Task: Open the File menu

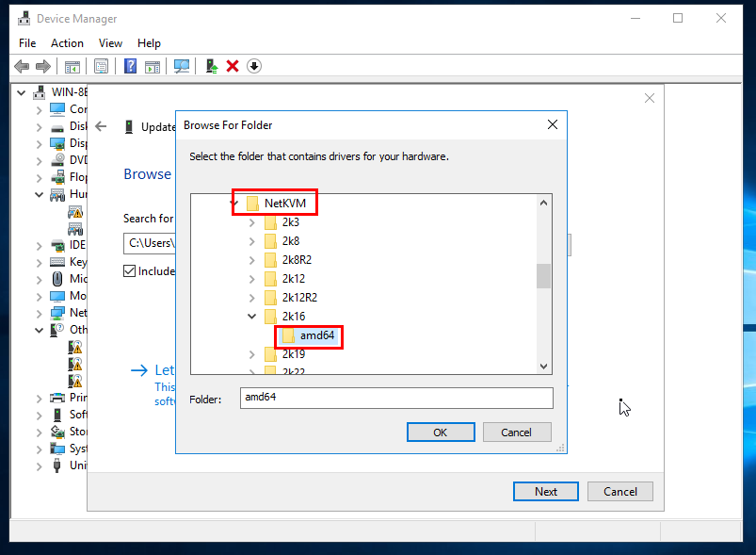Action: [x=27, y=43]
